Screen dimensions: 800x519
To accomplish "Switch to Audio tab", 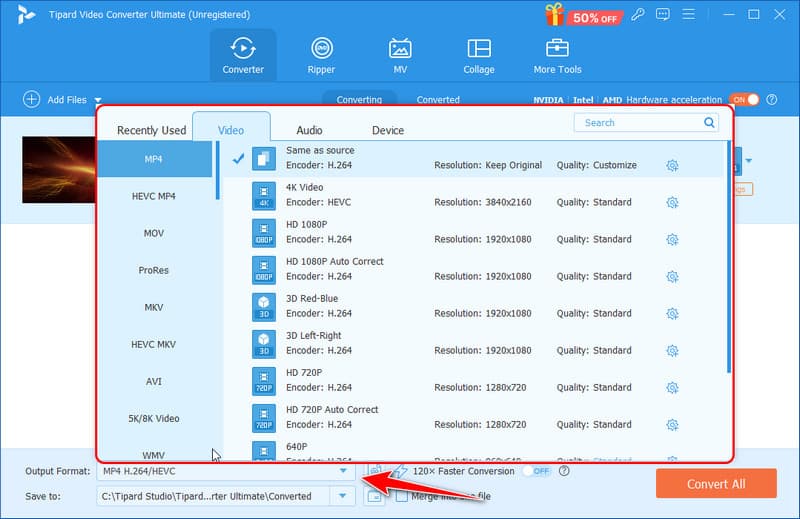I will [x=309, y=130].
